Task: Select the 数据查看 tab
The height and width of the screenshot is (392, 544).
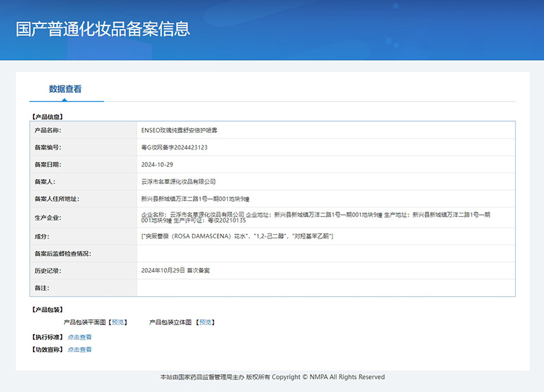Action: [65, 89]
